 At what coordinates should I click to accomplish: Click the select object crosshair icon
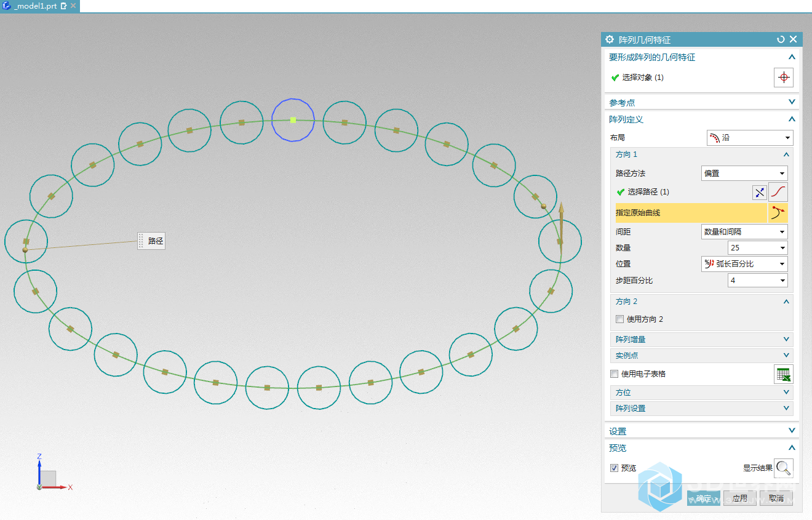(x=784, y=78)
